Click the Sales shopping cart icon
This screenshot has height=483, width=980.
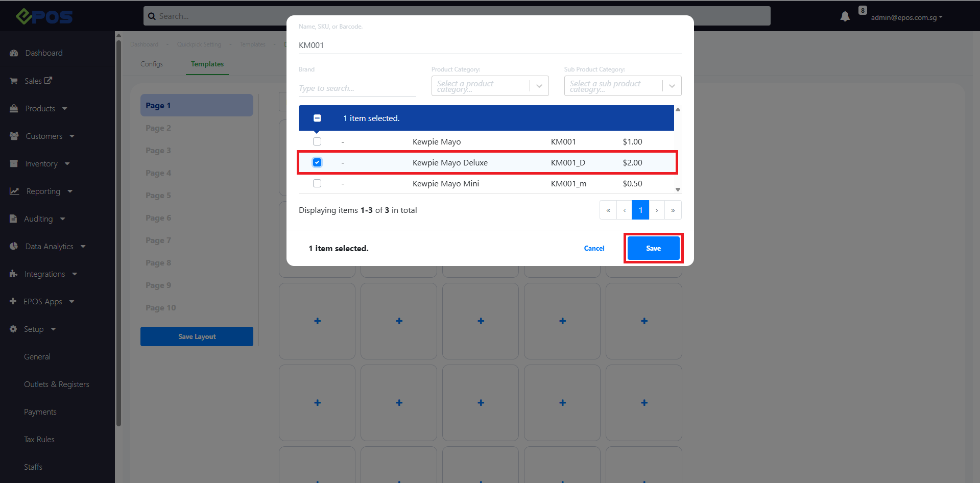pyautogui.click(x=14, y=81)
